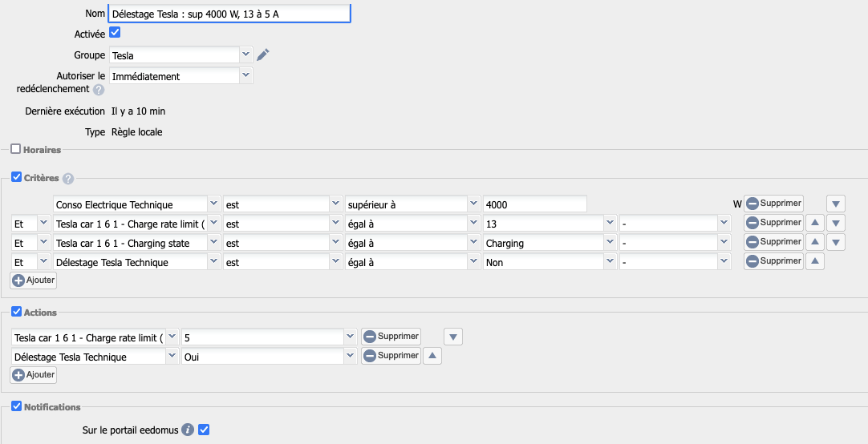Move Charging state criterion down
Screen dimensions: 868x444
coord(836,242)
